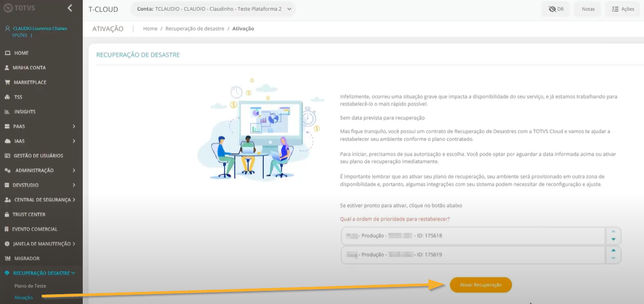Screen dimensions: 644x304
Task: Click the MARKETPLACE cart icon
Action: tap(7, 82)
